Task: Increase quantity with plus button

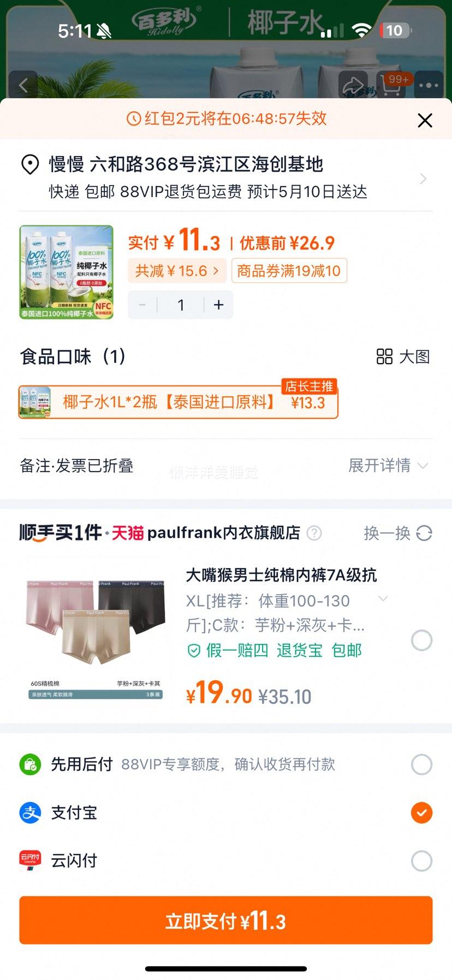Action: coord(219,305)
